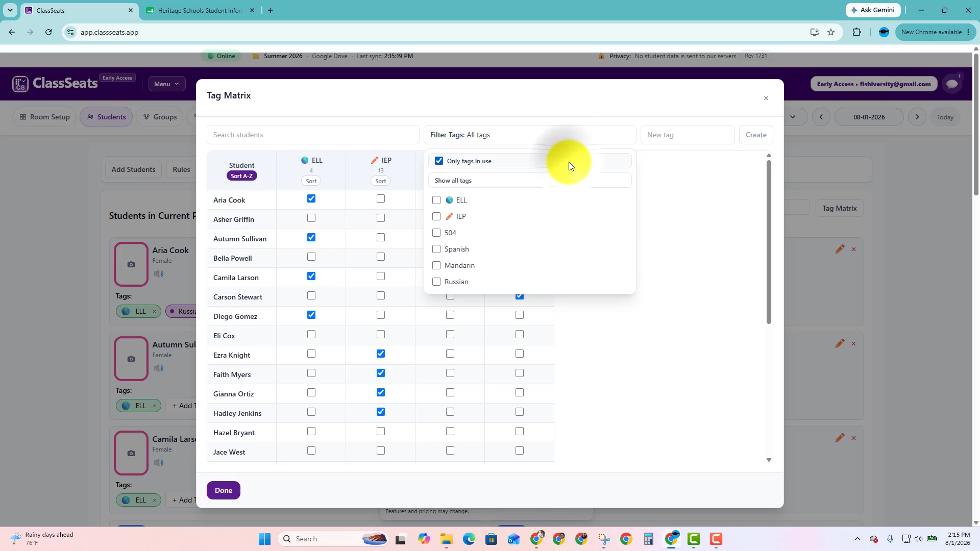Check IEP for Hazel Bryant
This screenshot has height=551, width=980.
point(381,432)
